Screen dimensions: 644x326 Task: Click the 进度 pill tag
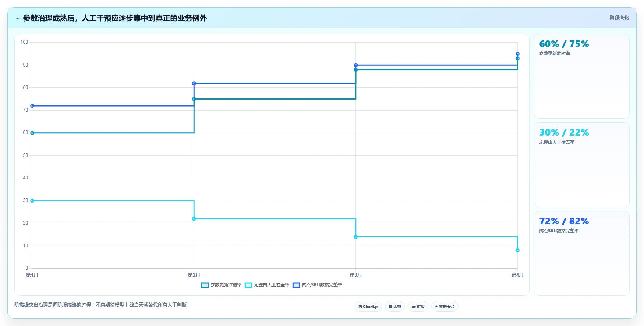418,307
